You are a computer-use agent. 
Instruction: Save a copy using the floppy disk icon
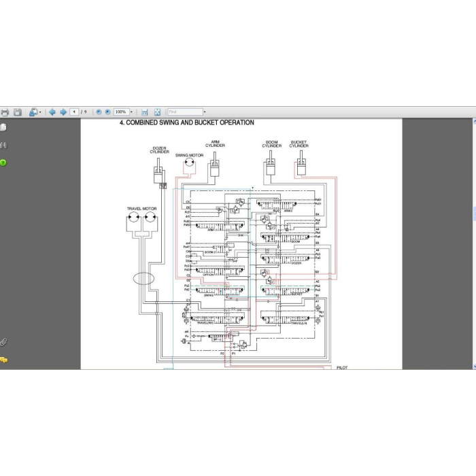(18, 112)
